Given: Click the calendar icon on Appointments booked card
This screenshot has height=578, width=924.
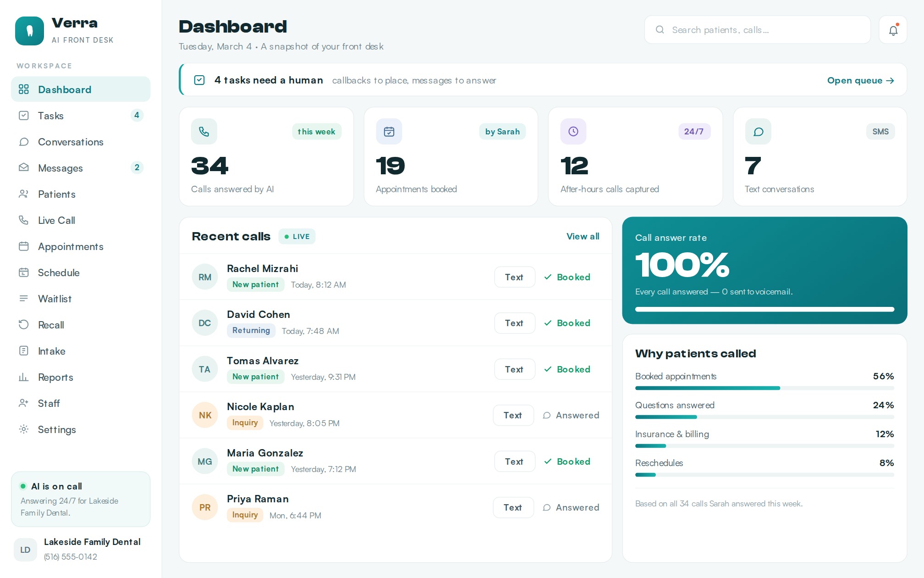Looking at the screenshot, I should (x=389, y=132).
